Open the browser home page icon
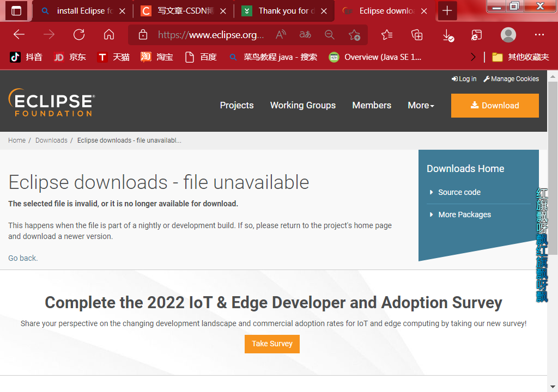The height and width of the screenshot is (392, 558). point(109,34)
